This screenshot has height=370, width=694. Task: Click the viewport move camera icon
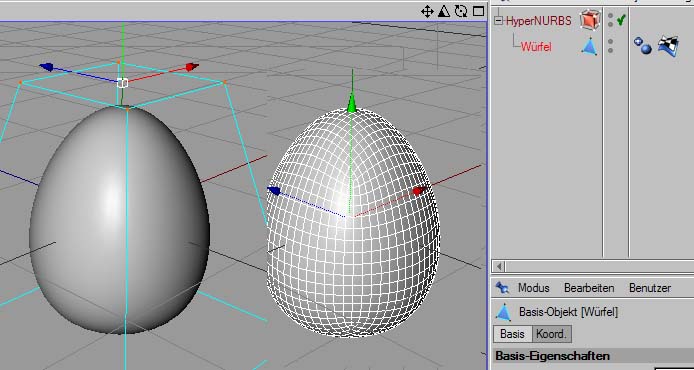click(x=427, y=12)
